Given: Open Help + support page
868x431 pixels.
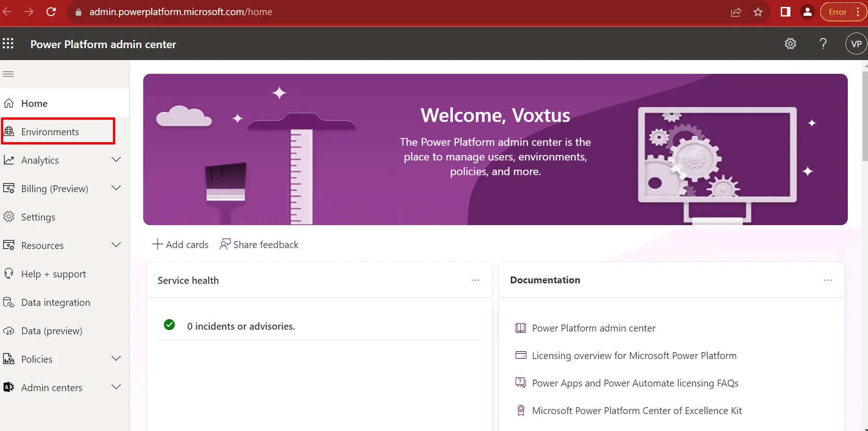Looking at the screenshot, I should [x=64, y=274].
